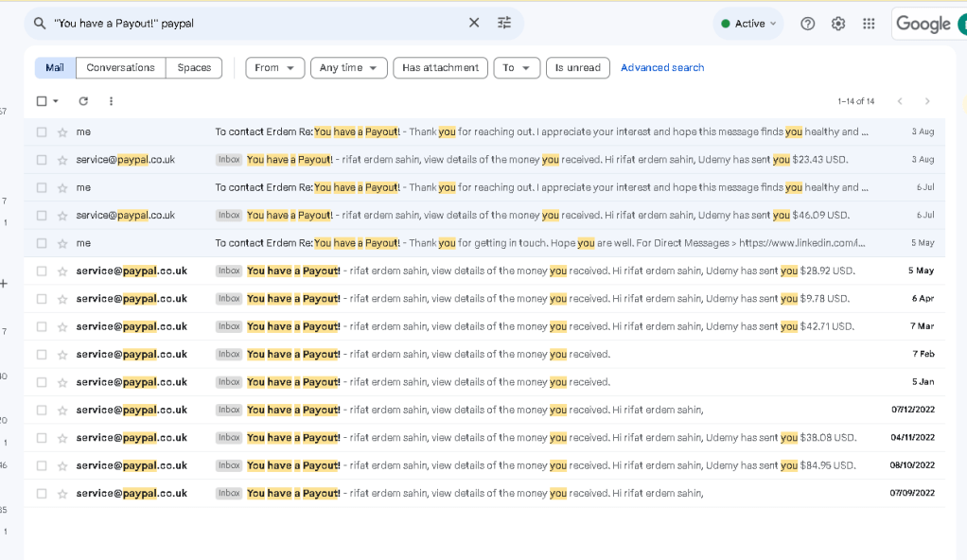Viewport: 967px width, 560px height.
Task: Star the 3 Aug message from me
Action: (x=62, y=132)
